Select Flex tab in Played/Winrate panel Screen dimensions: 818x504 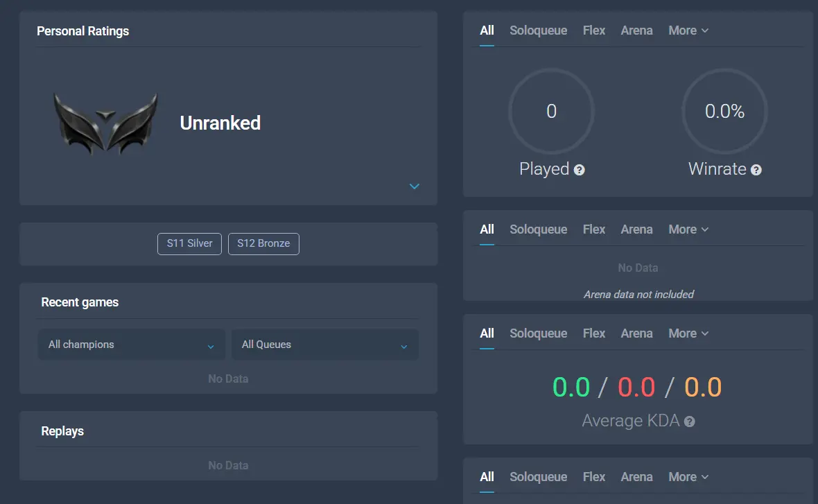593,31
